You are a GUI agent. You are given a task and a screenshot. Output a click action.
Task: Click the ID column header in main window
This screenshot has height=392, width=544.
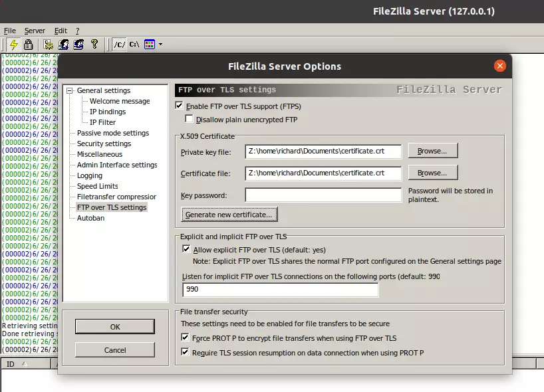[x=26, y=363]
